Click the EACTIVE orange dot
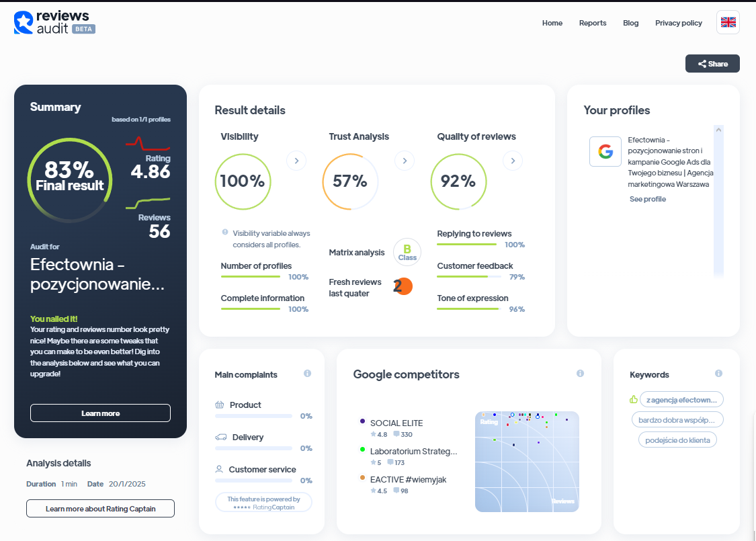Screen dimensions: 756x541 point(363,478)
